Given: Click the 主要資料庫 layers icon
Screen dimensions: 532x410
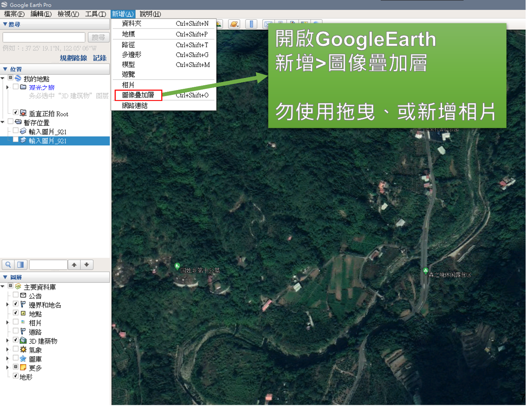Looking at the screenshot, I should 18,287.
